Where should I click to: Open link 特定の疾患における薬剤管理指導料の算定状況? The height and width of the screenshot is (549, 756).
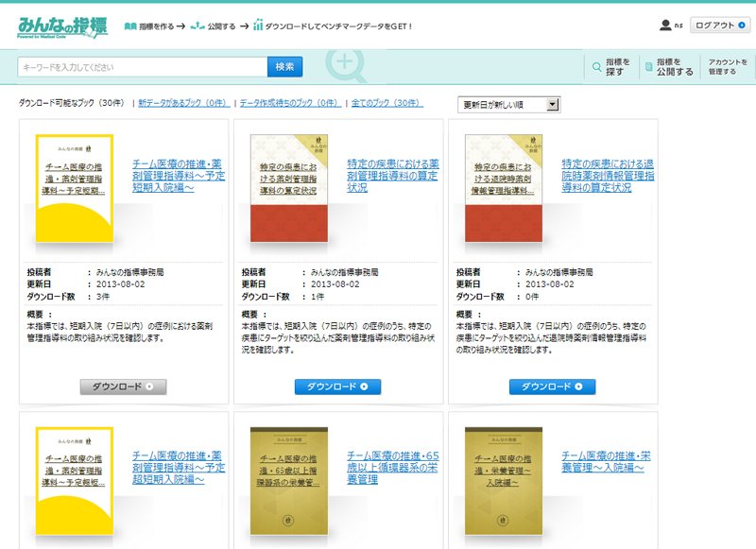coord(393,176)
